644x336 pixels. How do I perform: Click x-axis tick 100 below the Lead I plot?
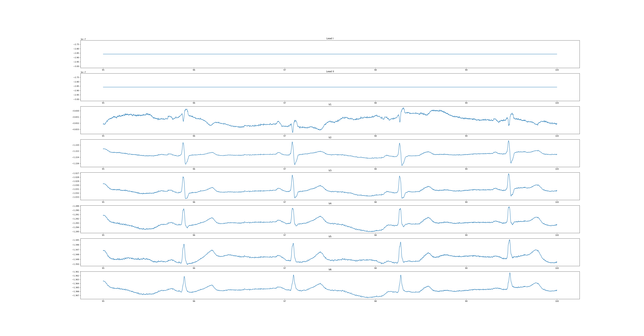557,70
